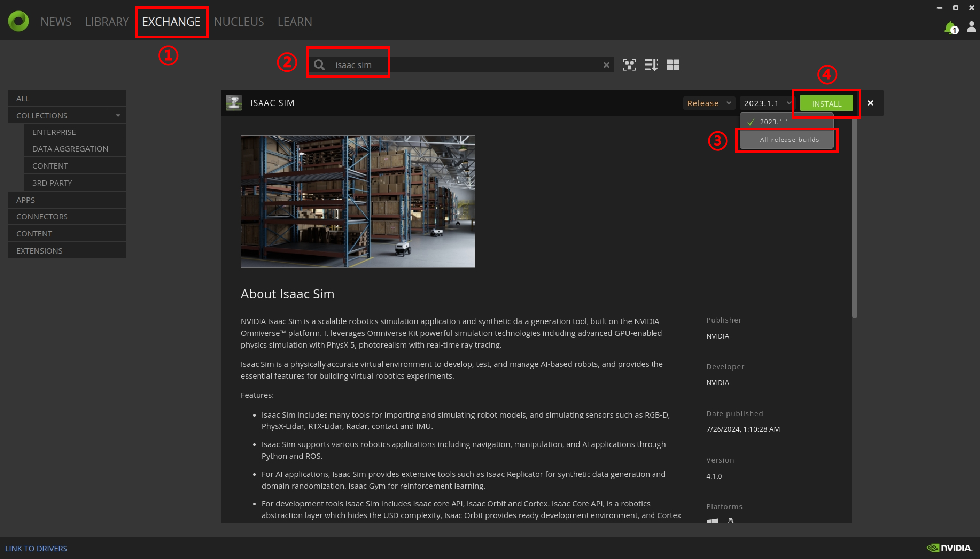This screenshot has height=559, width=980.
Task: Close the Isaac Sim detail panel
Action: point(870,103)
